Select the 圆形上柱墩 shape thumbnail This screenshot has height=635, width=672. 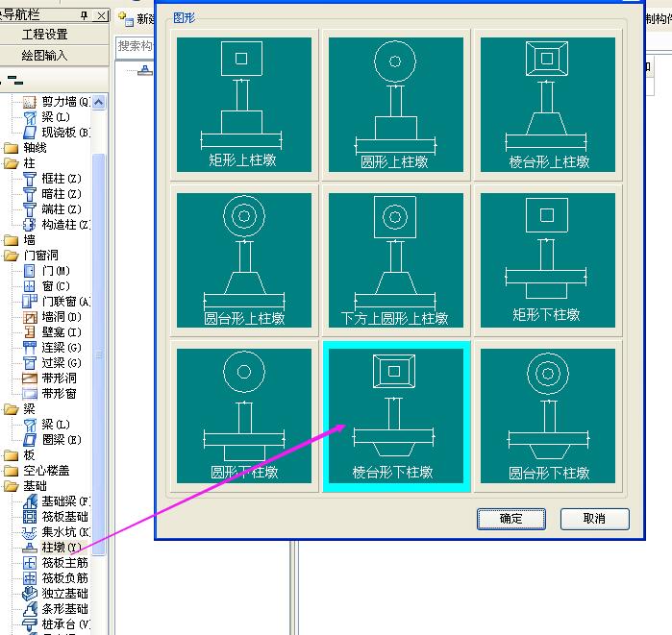(395, 105)
